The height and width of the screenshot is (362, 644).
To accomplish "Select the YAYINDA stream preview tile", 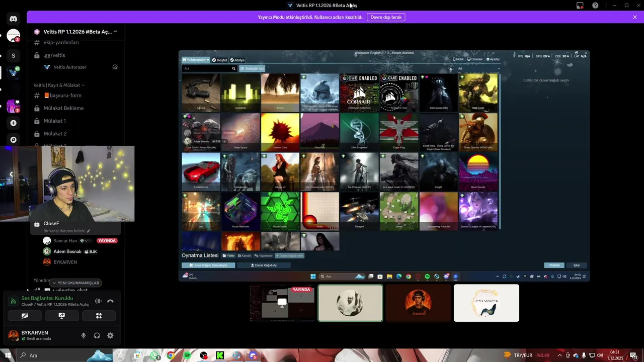I will click(x=282, y=303).
